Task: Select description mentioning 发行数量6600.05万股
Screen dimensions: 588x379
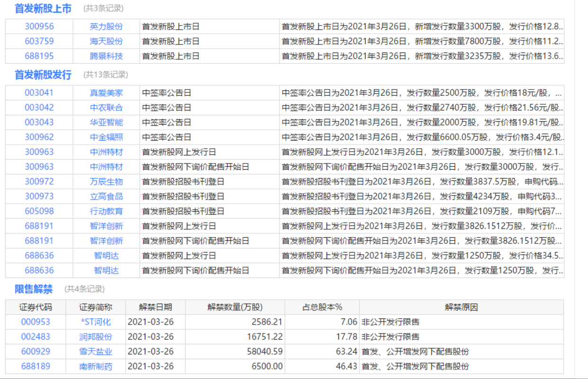Action: point(422,137)
